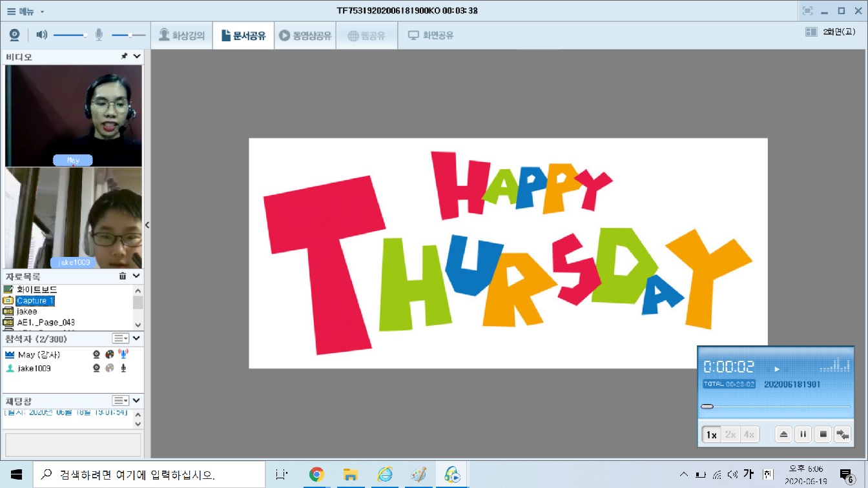
Task: Click the playback progress slider handle
Action: (707, 407)
